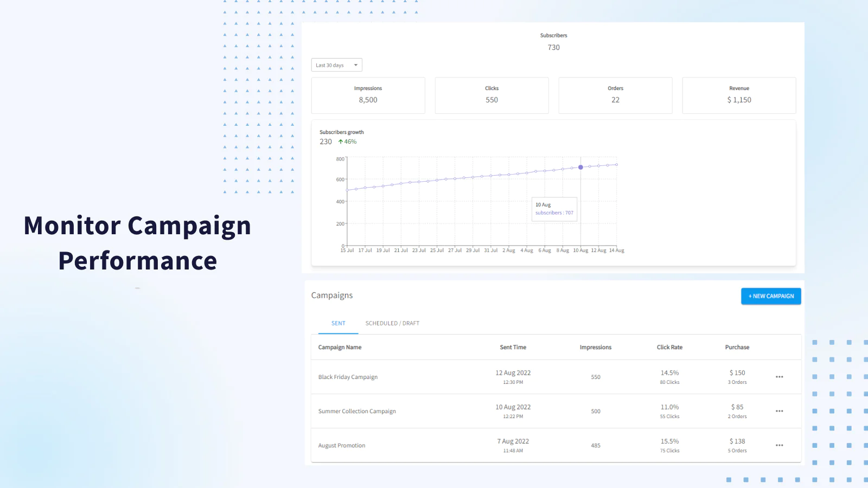Click the Campaign Name column header
This screenshot has width=868, height=488.
click(x=340, y=347)
